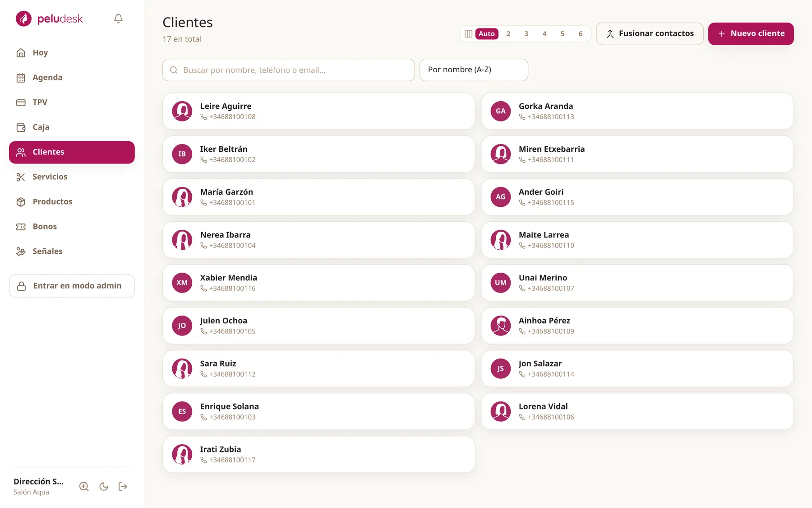Click Ainhoa Pérez's avatar icon

coord(501,326)
